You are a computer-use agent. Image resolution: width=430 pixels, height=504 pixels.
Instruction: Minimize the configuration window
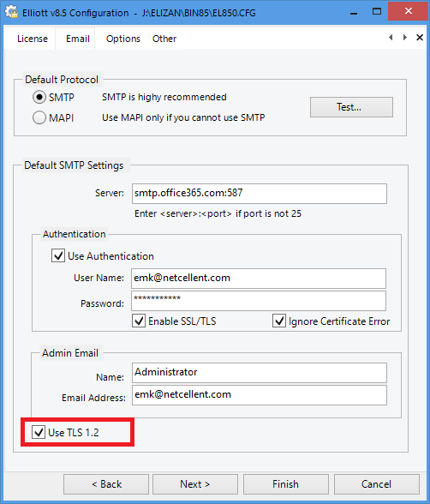354,13
